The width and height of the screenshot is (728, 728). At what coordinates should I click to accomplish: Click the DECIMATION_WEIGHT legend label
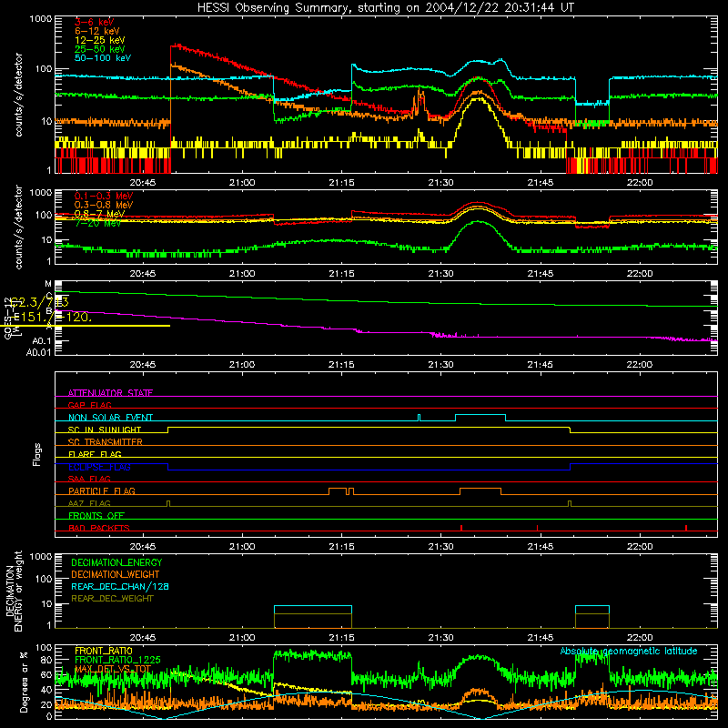(116, 574)
